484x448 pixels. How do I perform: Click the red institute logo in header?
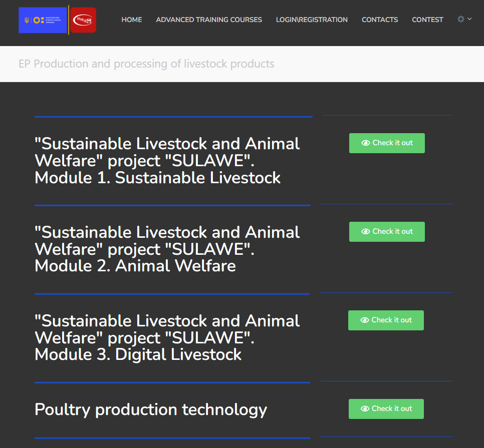point(83,20)
